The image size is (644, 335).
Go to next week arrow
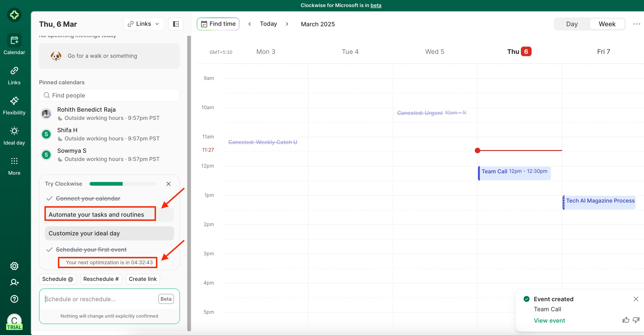click(x=287, y=24)
